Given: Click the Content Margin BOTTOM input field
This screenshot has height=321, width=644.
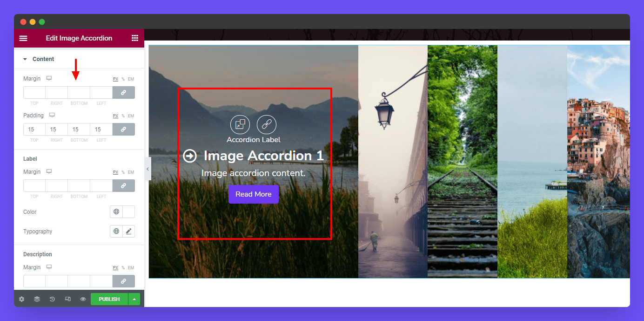Looking at the screenshot, I should tap(79, 93).
